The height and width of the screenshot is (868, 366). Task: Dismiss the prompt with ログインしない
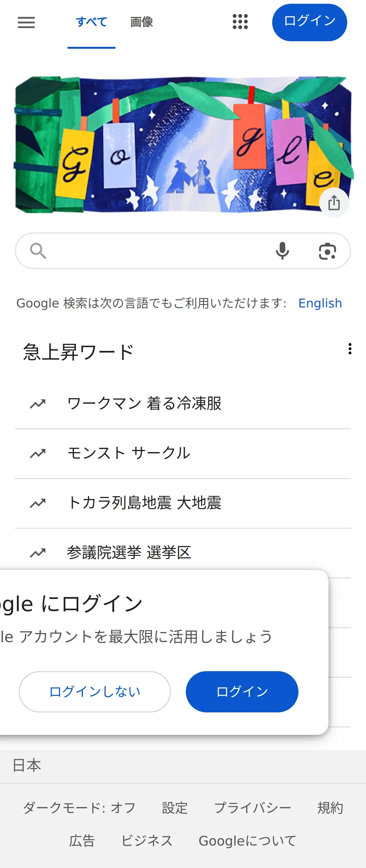coord(94,691)
